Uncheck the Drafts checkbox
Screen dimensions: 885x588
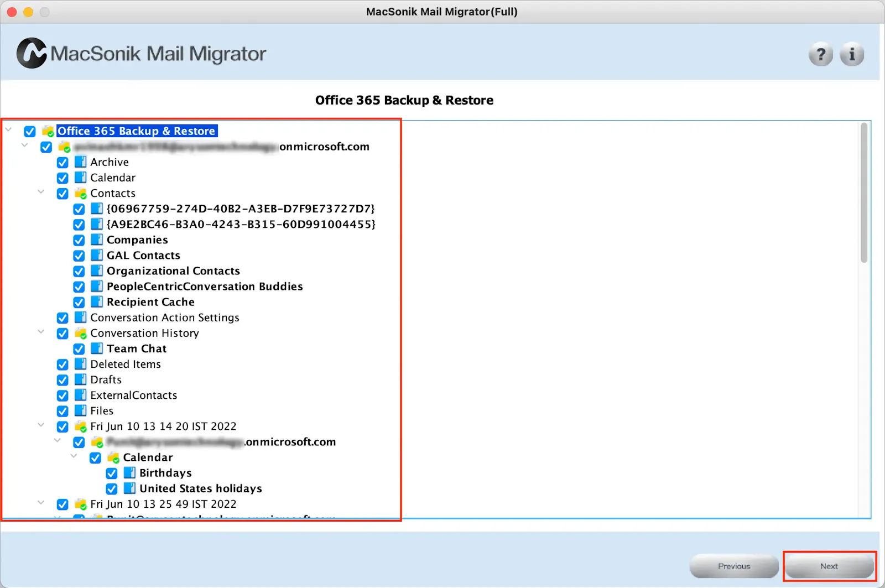pos(63,380)
